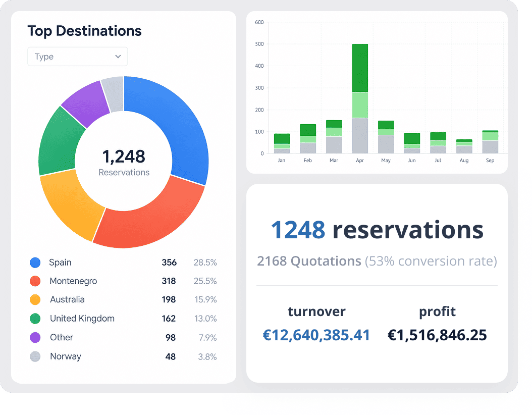Viewport: 532px width, 415px height.
Task: Click the Montenegro red legend dot
Action: click(x=35, y=281)
